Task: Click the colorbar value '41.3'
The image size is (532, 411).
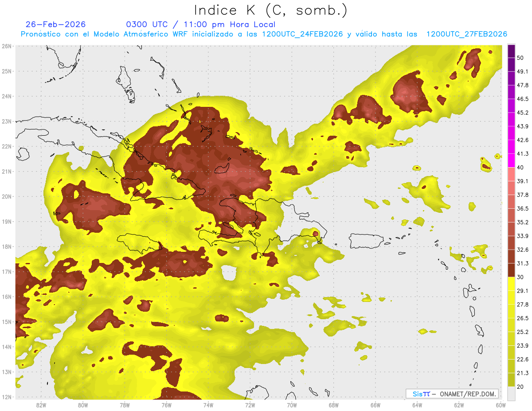Action: coord(522,154)
